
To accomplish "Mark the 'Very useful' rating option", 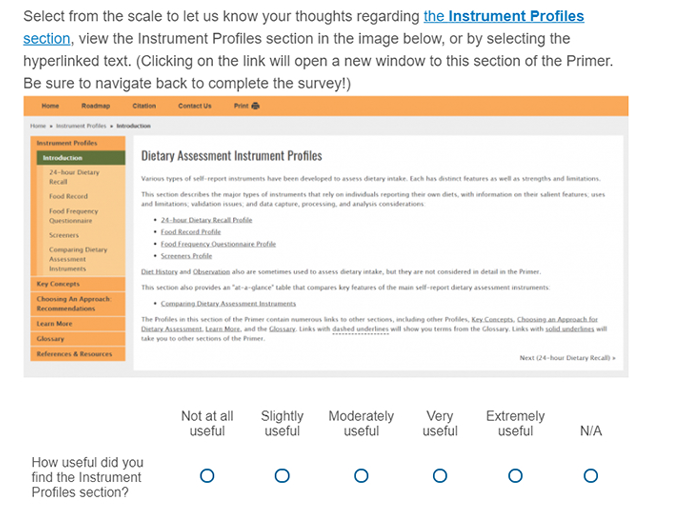I will (x=440, y=476).
